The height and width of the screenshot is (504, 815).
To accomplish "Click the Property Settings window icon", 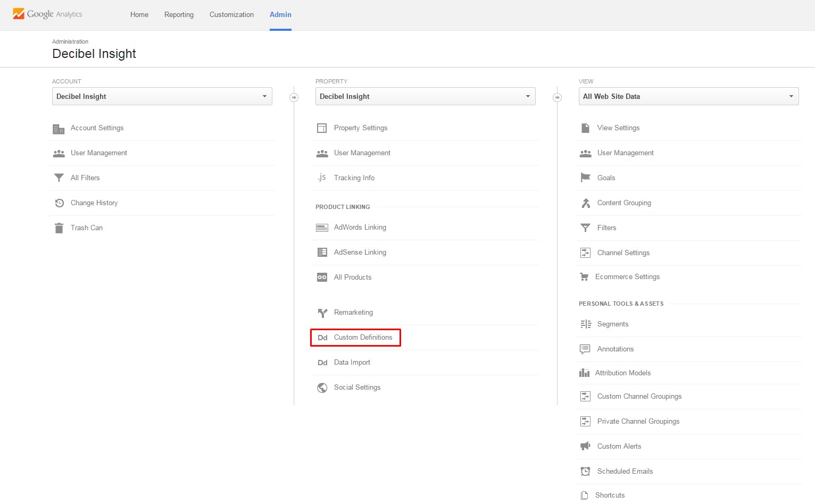I will coord(322,128).
